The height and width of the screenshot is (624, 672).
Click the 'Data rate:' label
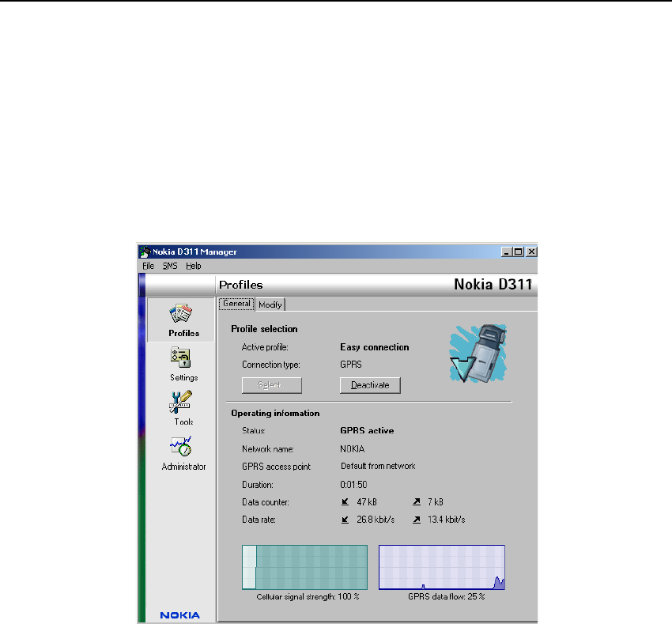[259, 520]
